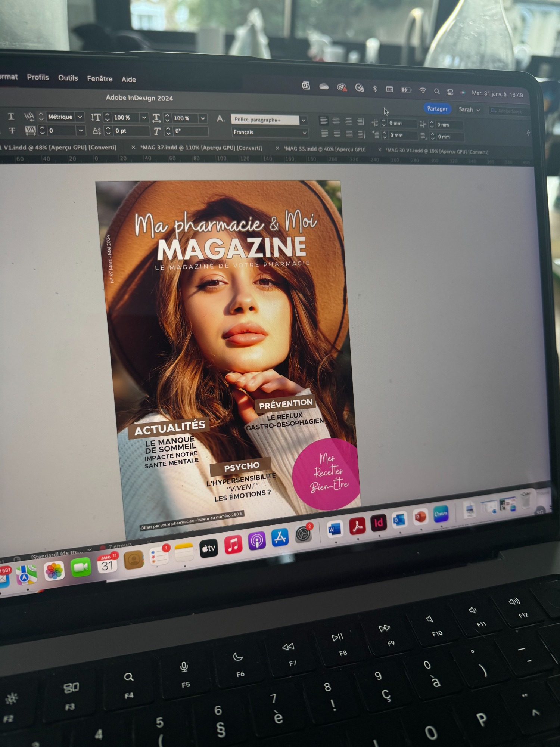560x747 pixels.
Task: Click the left indent icon
Action: [x=375, y=123]
